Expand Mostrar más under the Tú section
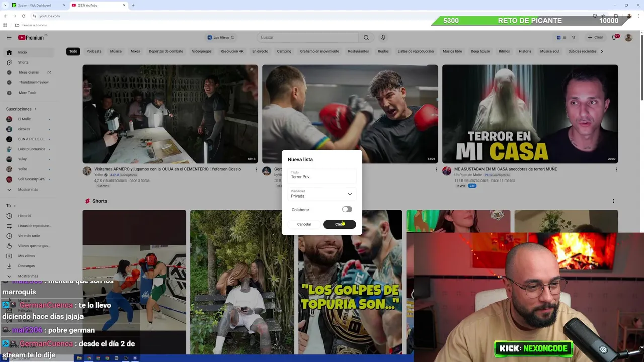 click(28, 276)
